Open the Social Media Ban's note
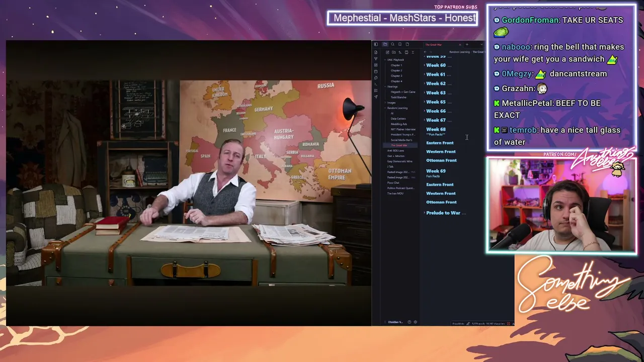The image size is (644, 362). click(401, 140)
